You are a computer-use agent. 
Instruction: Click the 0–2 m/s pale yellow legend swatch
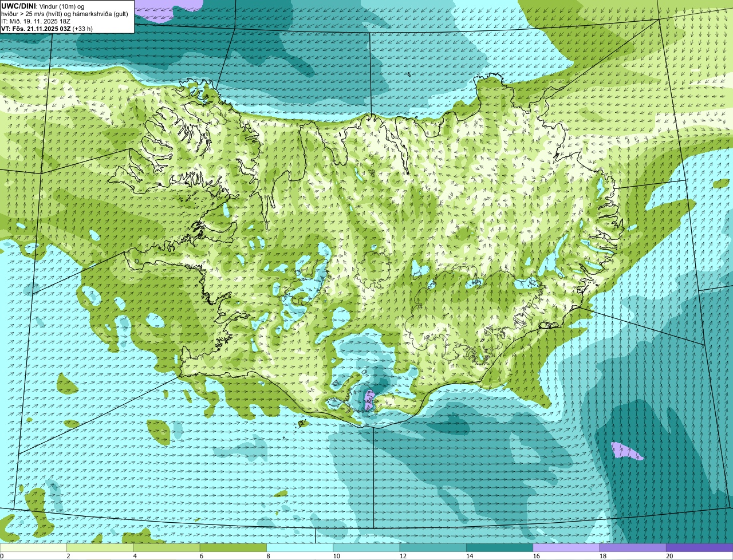[34, 548]
